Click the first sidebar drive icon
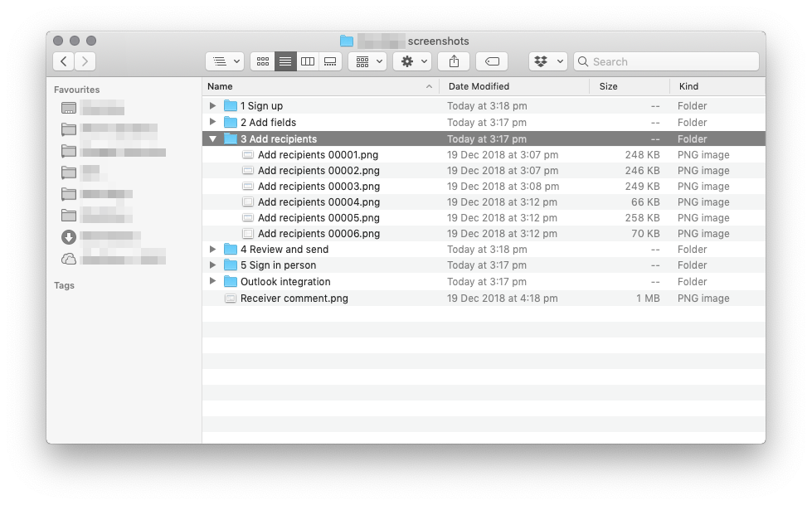 (69, 108)
